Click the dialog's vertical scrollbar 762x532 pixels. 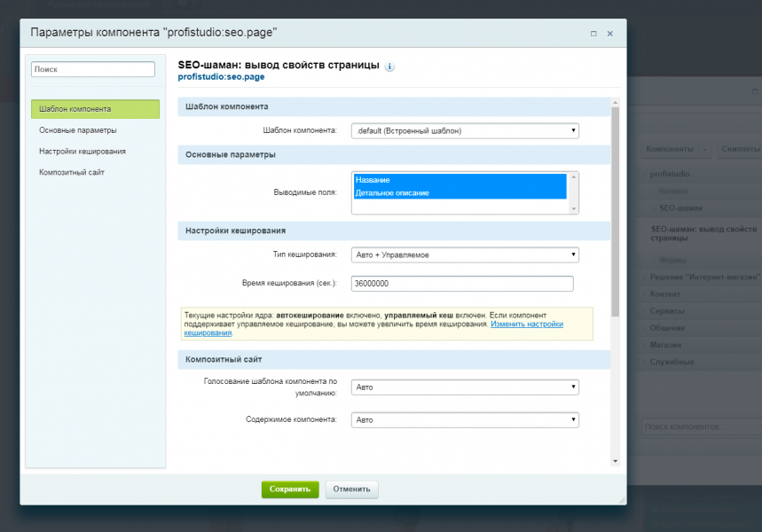tap(616, 213)
